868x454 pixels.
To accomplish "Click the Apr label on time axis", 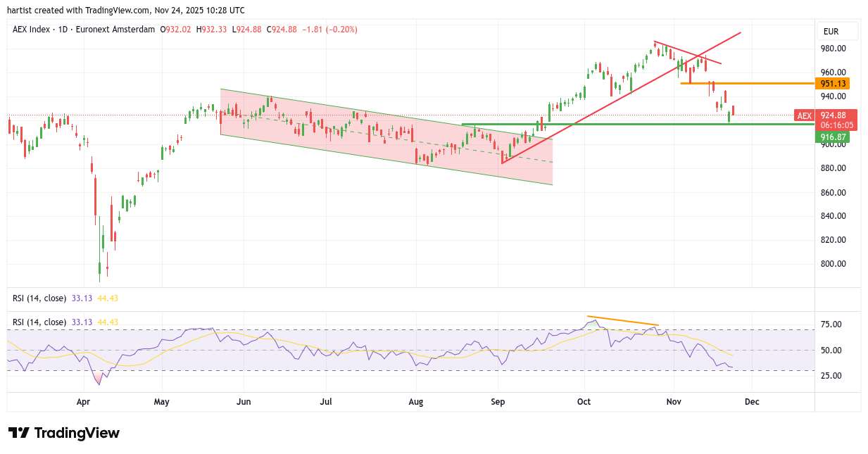I will (83, 402).
